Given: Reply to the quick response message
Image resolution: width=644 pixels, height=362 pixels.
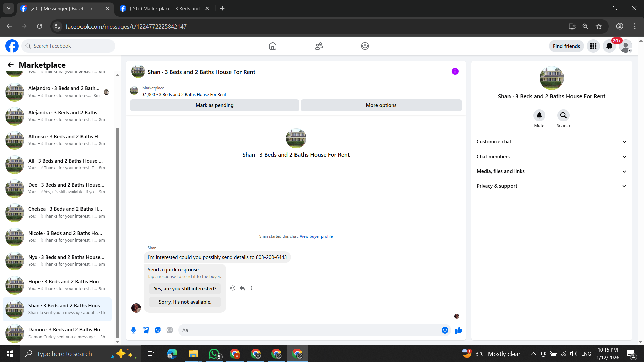Looking at the screenshot, I should tap(242, 288).
